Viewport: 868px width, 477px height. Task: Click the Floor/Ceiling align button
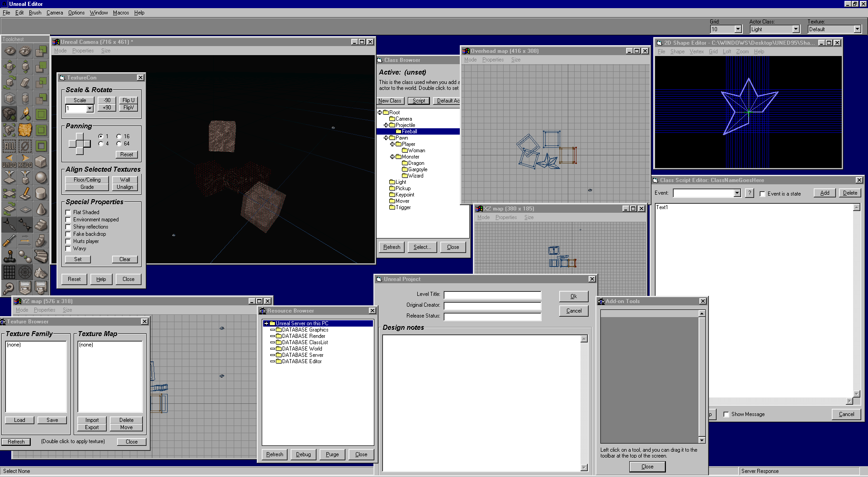tap(87, 180)
